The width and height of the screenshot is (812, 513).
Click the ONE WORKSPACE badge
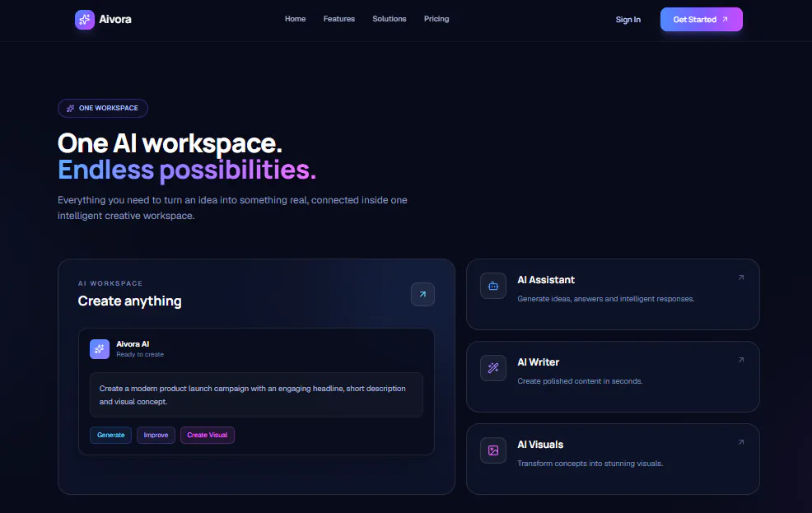[103, 108]
